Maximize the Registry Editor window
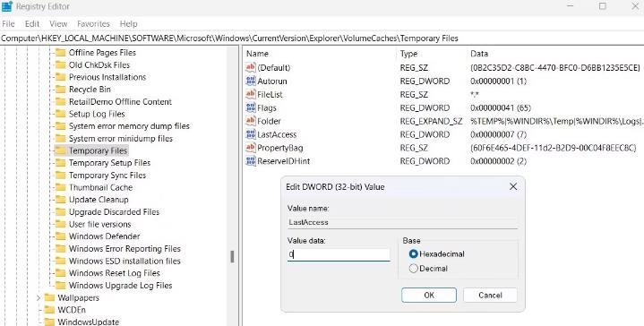644x326 pixels. point(603,6)
